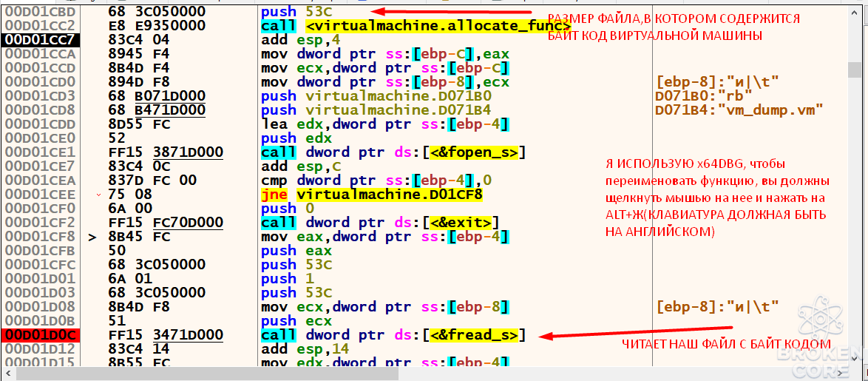Click opcode bytes FF15 FC70D000
Viewport: 868px width, 381px height.
point(166,223)
